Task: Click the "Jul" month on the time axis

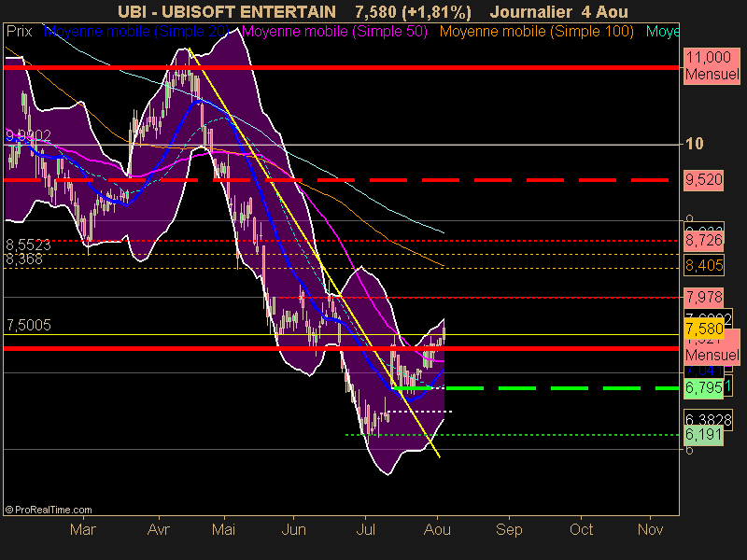Action: (x=365, y=529)
